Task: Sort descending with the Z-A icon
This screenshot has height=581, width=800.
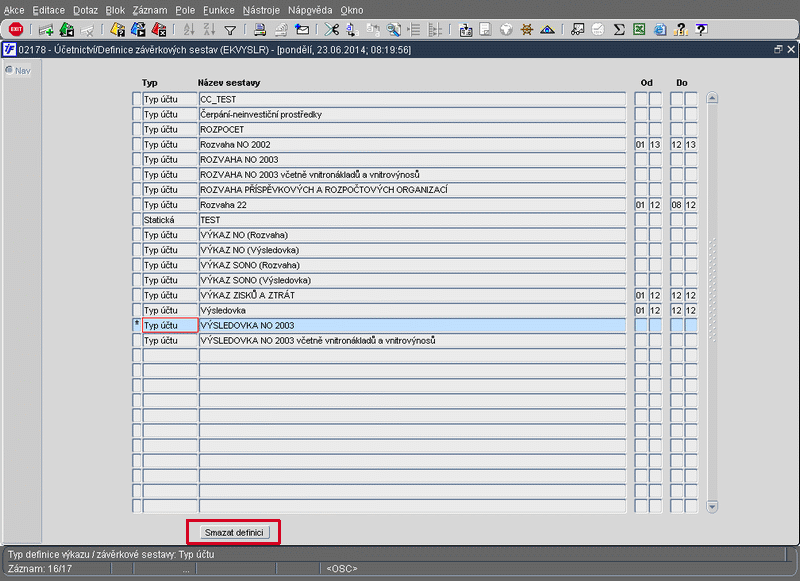Action: pyautogui.click(x=209, y=30)
